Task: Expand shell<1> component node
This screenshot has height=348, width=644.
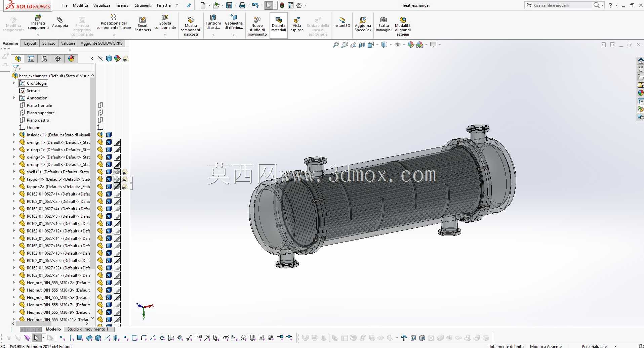Action: click(14, 172)
